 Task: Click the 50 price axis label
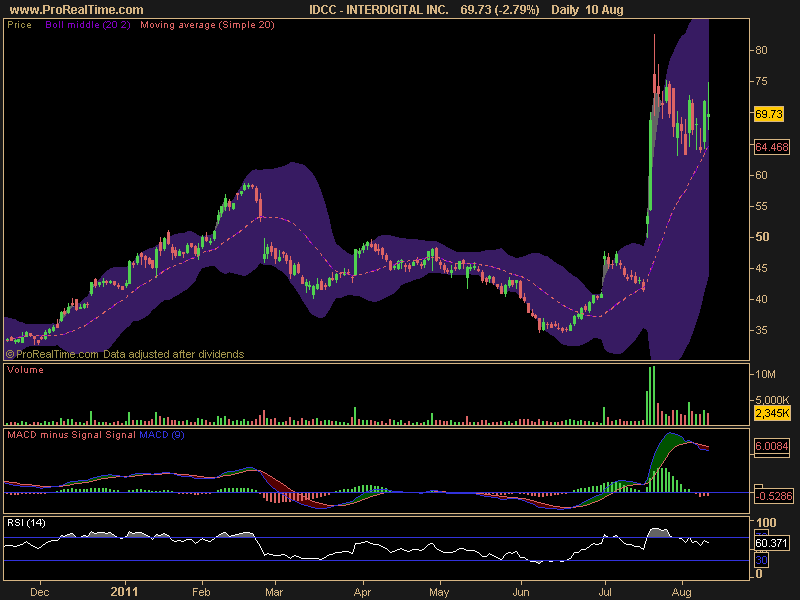[x=762, y=237]
